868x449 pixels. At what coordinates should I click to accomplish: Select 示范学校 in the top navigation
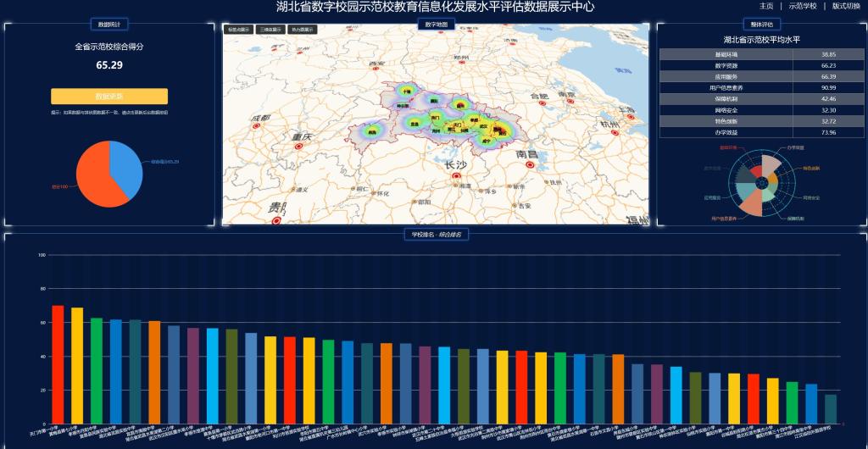click(803, 6)
